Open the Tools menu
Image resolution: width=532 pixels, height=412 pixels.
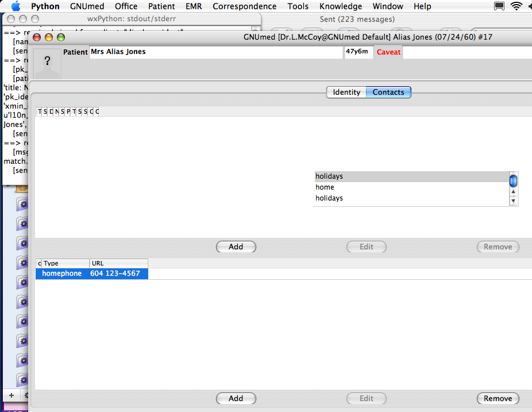tap(298, 6)
